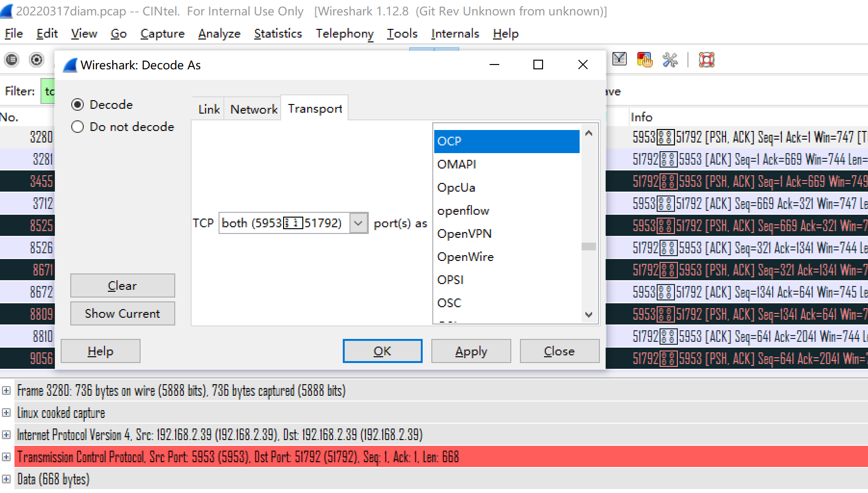This screenshot has height=493, width=868.
Task: Select openflow in protocol list
Action: (507, 210)
